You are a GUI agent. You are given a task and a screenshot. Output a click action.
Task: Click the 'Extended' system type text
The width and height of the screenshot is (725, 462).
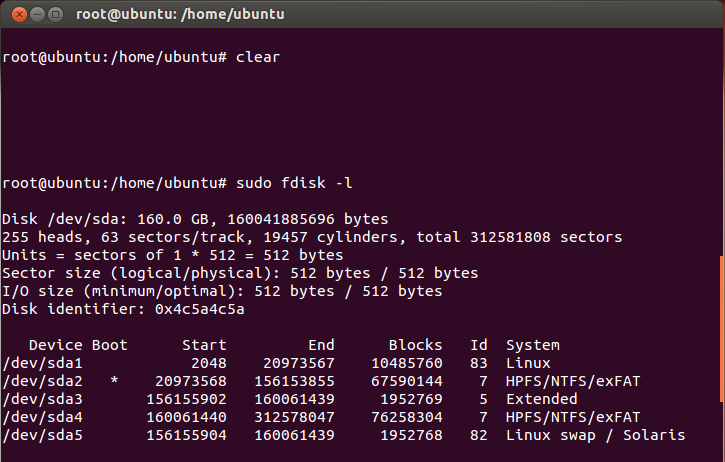click(x=543, y=399)
